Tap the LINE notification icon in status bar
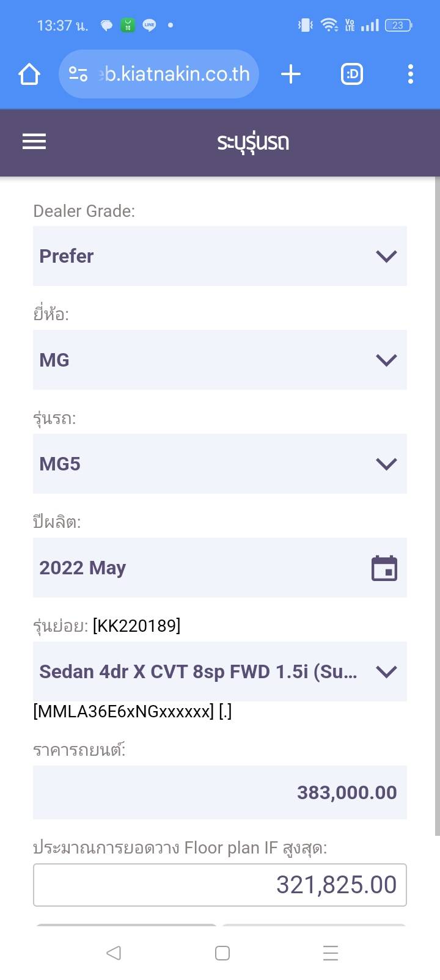The height and width of the screenshot is (980, 440). [149, 25]
